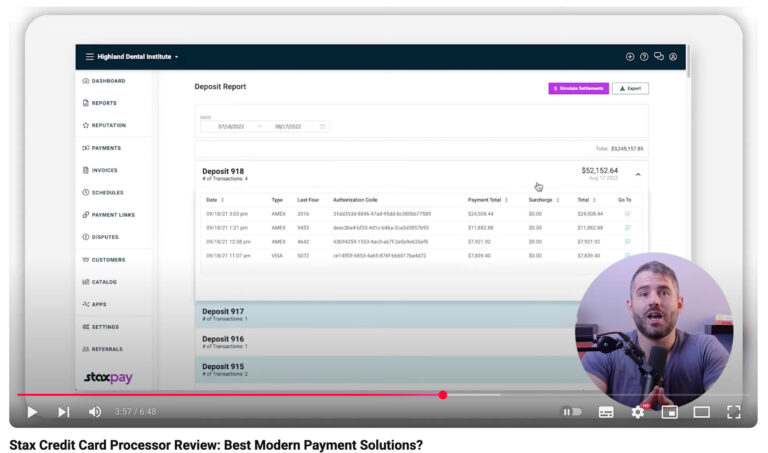Open Disputes in the sidebar
Screen dimensions: 768x453
(x=100, y=237)
